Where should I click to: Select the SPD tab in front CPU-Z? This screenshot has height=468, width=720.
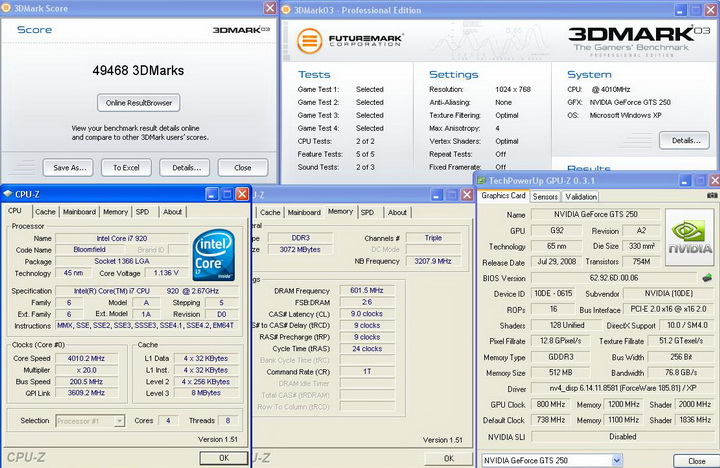(142, 212)
